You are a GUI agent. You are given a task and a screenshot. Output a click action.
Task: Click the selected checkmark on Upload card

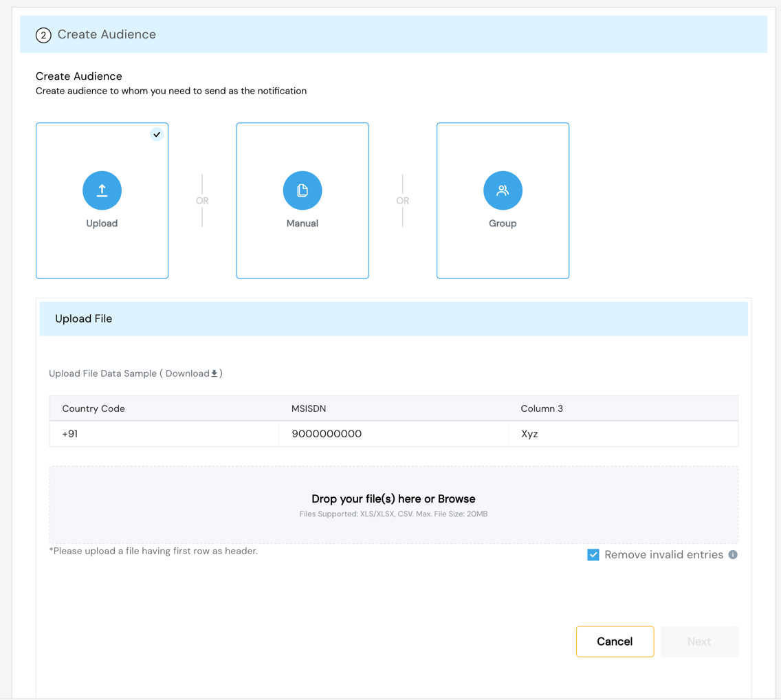(157, 134)
